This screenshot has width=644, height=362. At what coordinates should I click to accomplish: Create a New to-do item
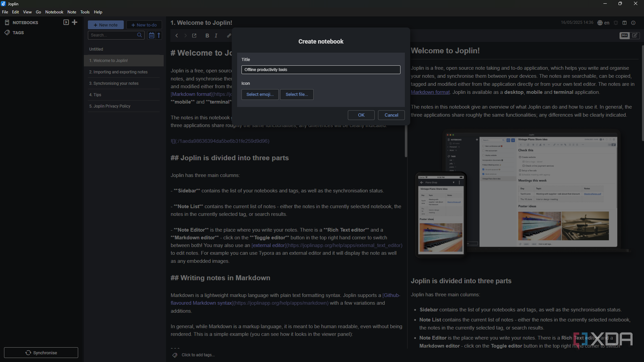[144, 25]
